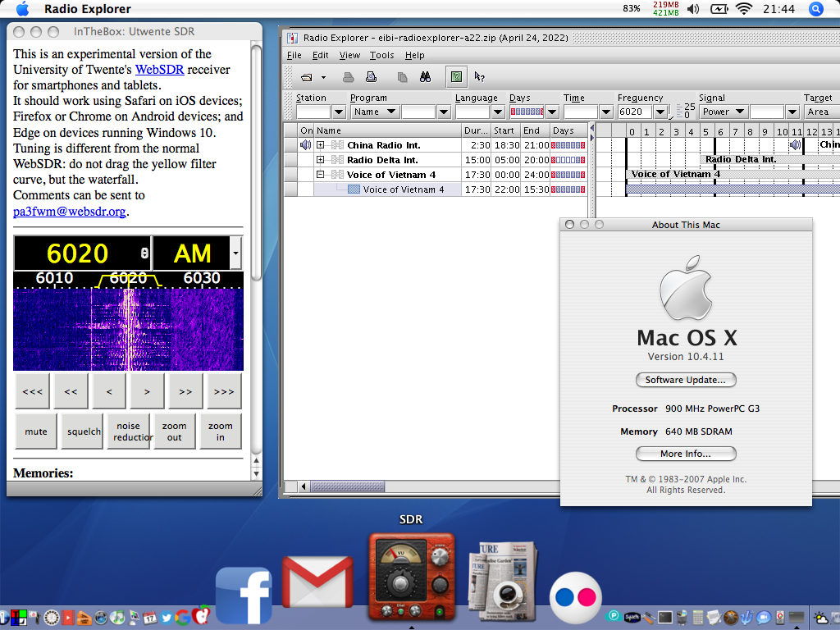The width and height of the screenshot is (840, 630).
Task: Open the Tools menu in Radio Explorer
Action: (381, 55)
